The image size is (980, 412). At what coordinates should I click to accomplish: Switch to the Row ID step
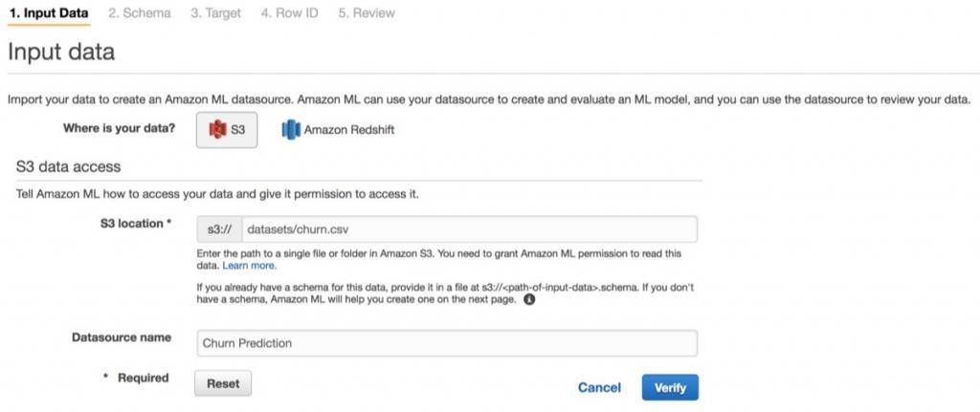tap(290, 13)
